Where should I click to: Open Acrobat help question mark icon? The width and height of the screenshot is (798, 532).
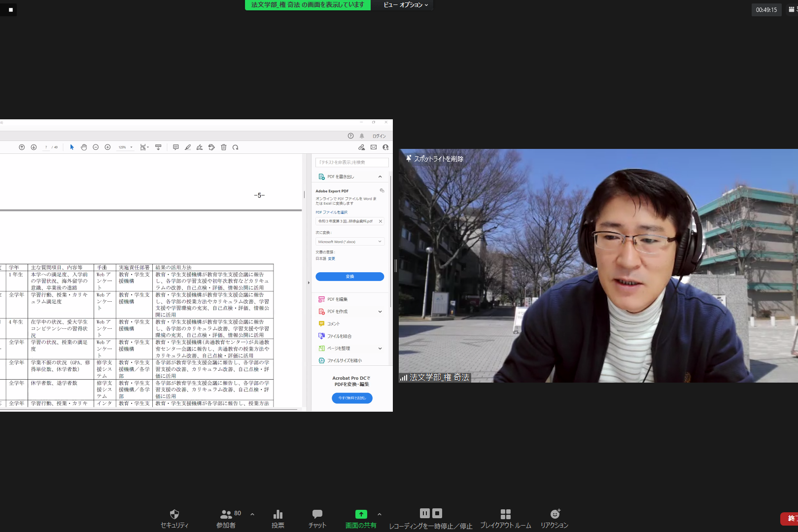tap(350, 136)
